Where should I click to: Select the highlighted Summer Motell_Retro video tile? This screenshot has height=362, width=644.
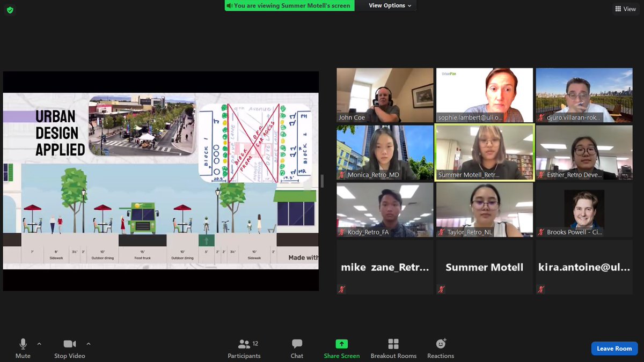coord(485,153)
